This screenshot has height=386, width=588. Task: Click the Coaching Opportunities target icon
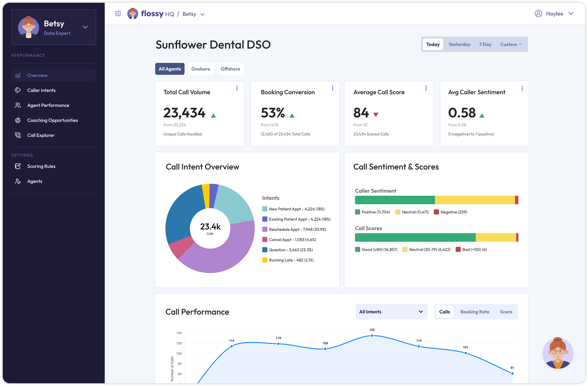(18, 120)
